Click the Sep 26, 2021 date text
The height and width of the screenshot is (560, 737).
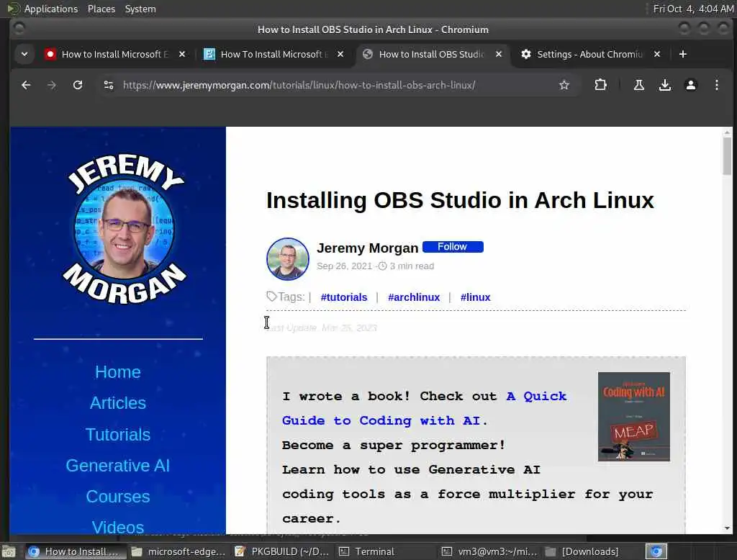345,266
